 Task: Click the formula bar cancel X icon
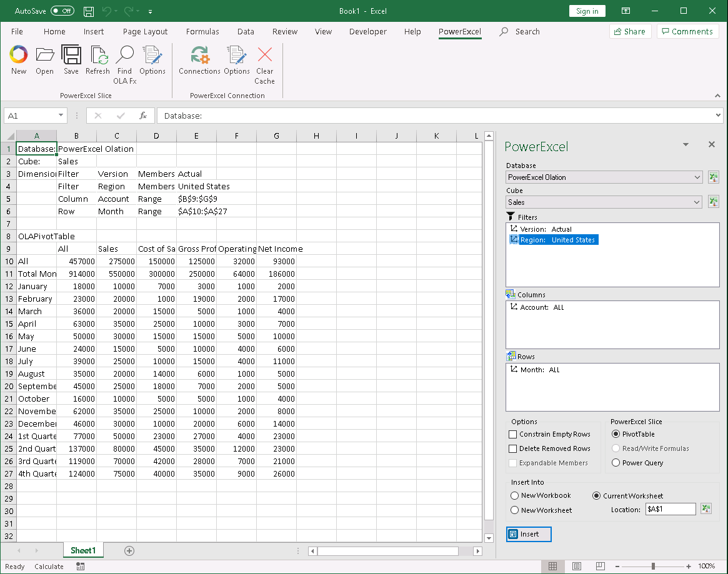pyautogui.click(x=98, y=116)
